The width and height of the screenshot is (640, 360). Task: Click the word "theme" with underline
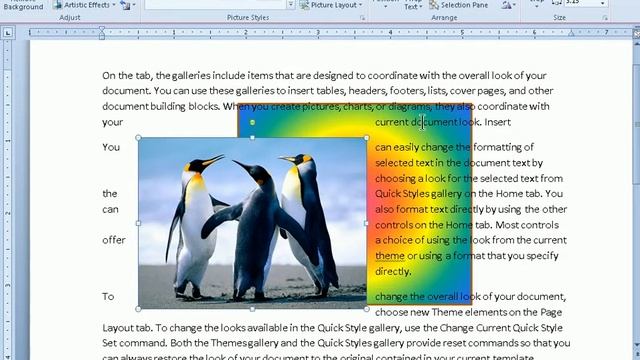pos(390,256)
